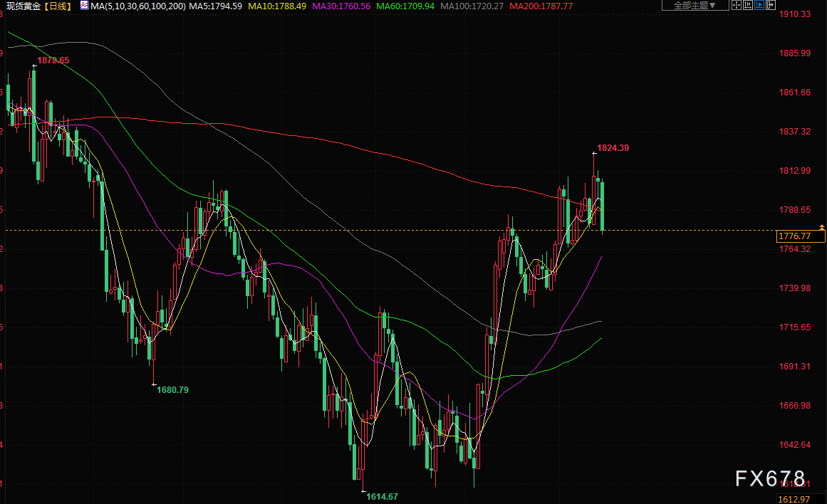Click the 1837.32 axis price
The image size is (827, 504).
[x=795, y=132]
